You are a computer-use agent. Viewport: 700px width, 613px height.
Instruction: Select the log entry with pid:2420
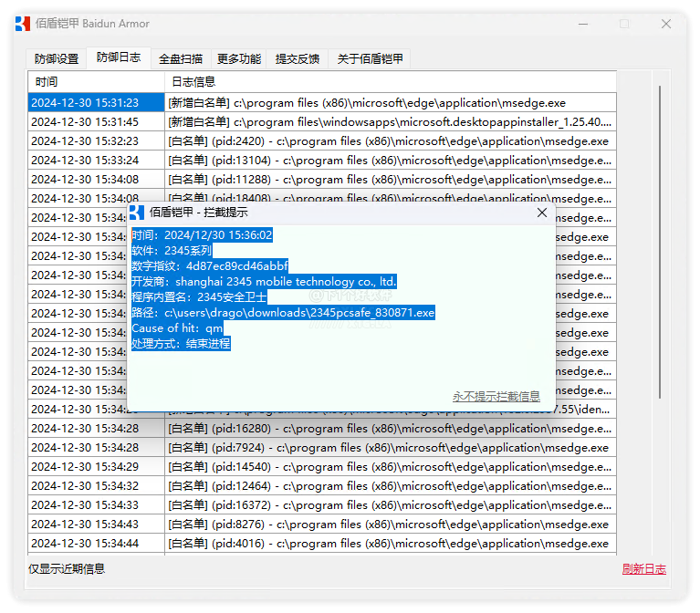click(x=322, y=141)
